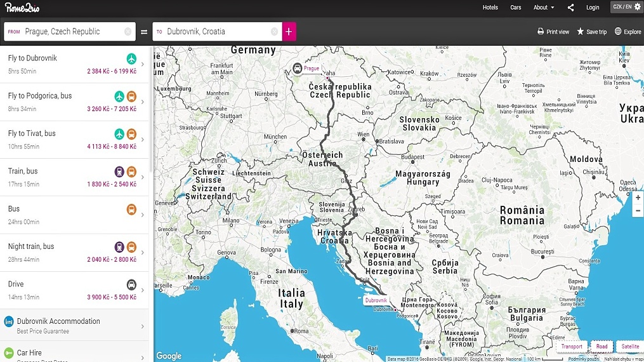Switch map to Satellite view
Viewport: 644px width, 362px height.
[x=630, y=346]
